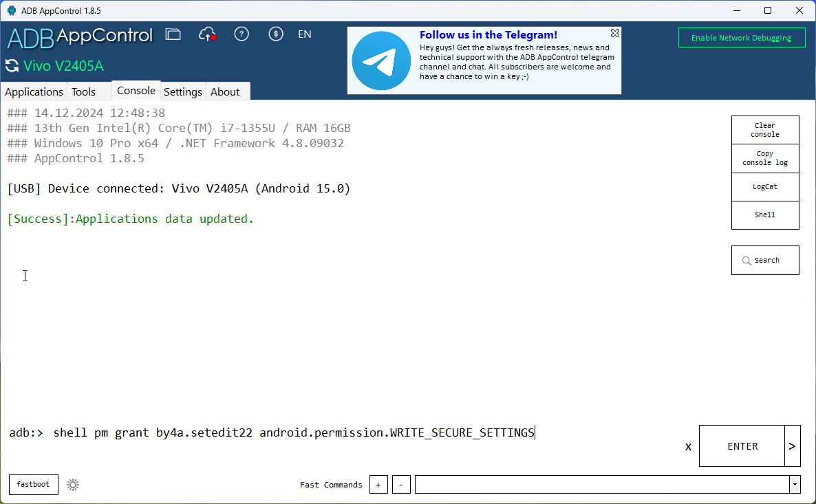The height and width of the screenshot is (504, 816).
Task: Open the help question mark icon
Action: tap(241, 34)
